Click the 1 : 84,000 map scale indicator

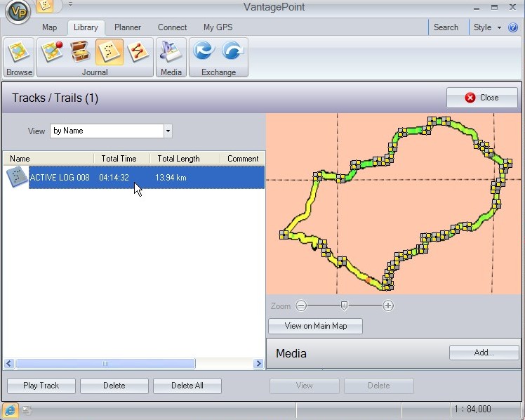pyautogui.click(x=472, y=409)
